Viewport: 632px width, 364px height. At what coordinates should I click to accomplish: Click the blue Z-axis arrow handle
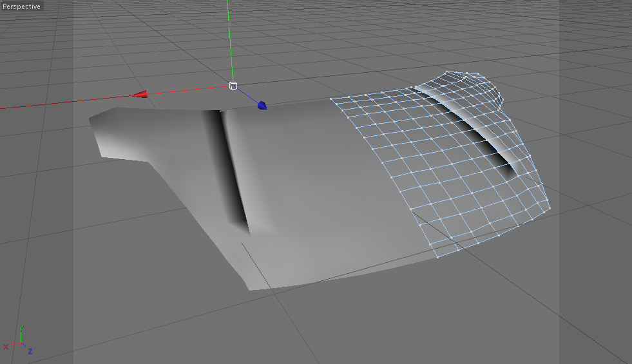(262, 105)
